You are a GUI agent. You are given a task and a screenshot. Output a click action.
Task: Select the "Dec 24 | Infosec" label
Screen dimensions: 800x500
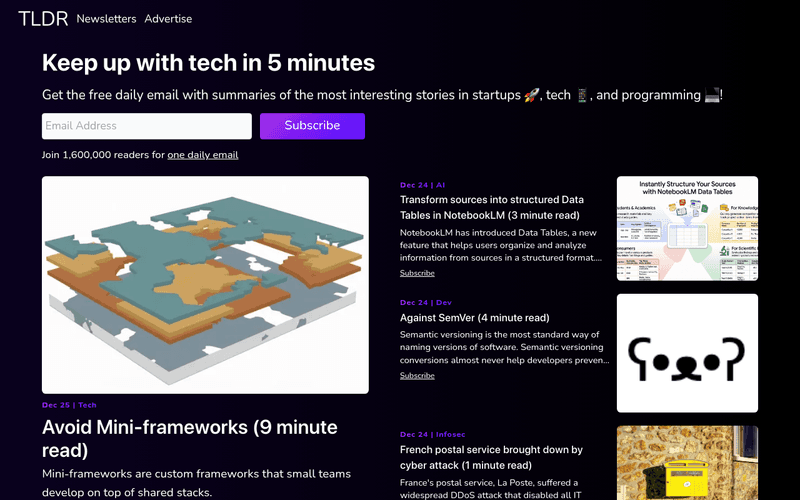click(432, 435)
